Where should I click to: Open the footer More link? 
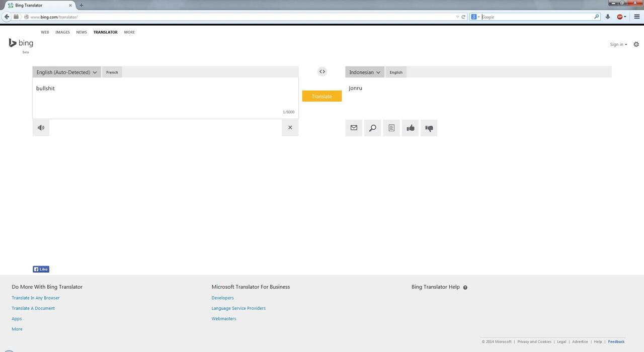(17, 329)
